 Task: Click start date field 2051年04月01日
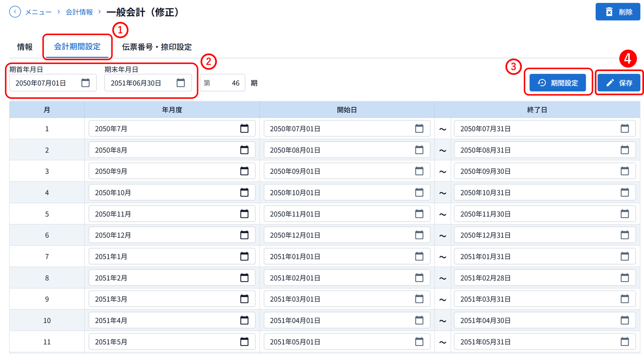pos(347,320)
